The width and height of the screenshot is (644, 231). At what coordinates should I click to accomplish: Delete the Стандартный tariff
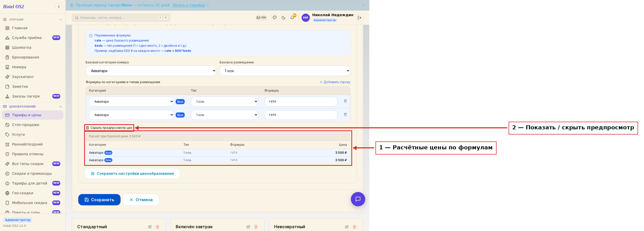coord(157,227)
